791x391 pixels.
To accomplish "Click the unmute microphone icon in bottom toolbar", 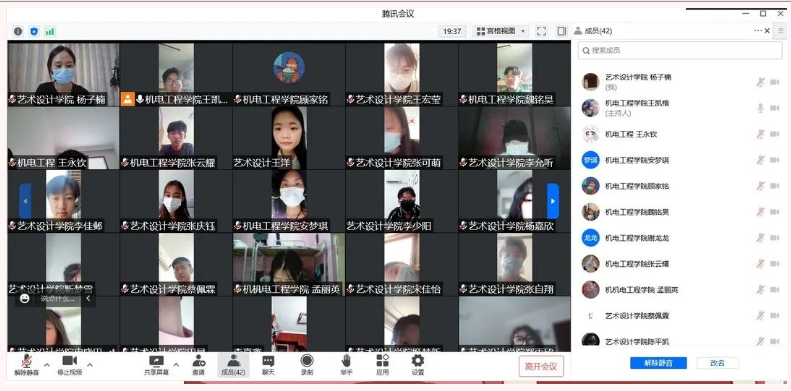I will [x=27, y=361].
